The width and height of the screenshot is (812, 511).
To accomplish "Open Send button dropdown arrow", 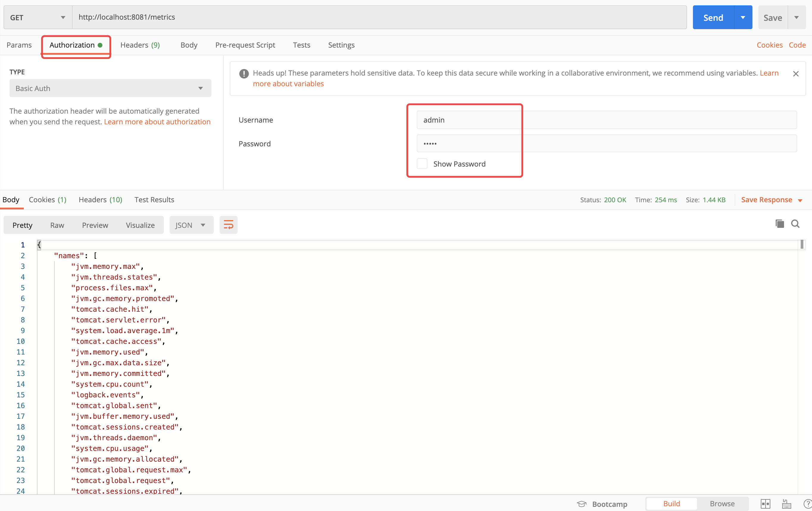I will 743,17.
